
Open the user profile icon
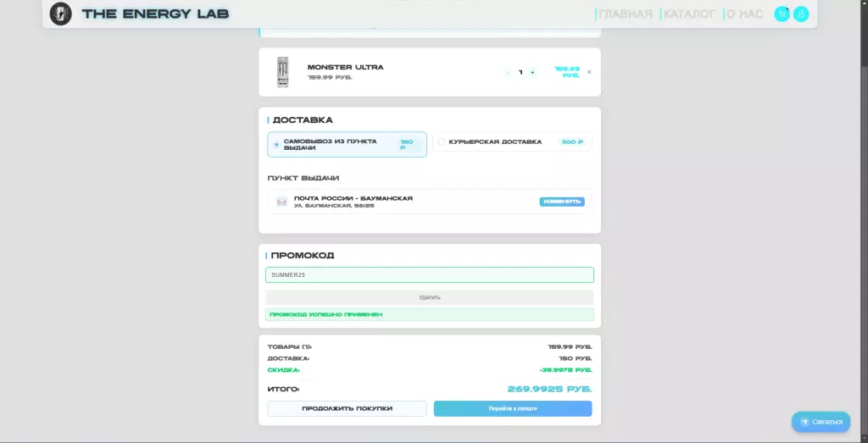pos(801,14)
